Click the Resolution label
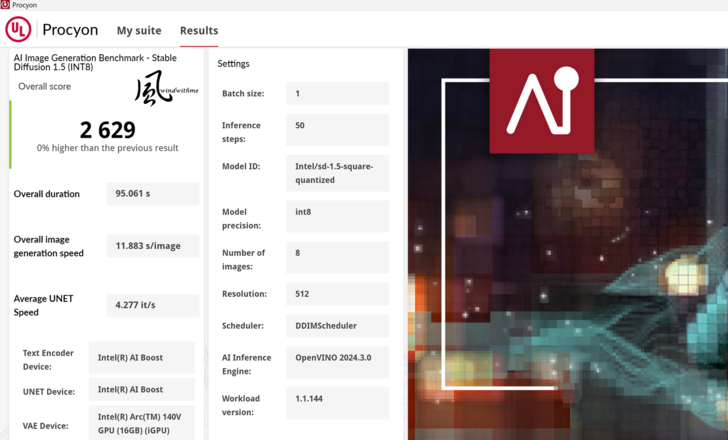The width and height of the screenshot is (728, 440). (x=244, y=294)
